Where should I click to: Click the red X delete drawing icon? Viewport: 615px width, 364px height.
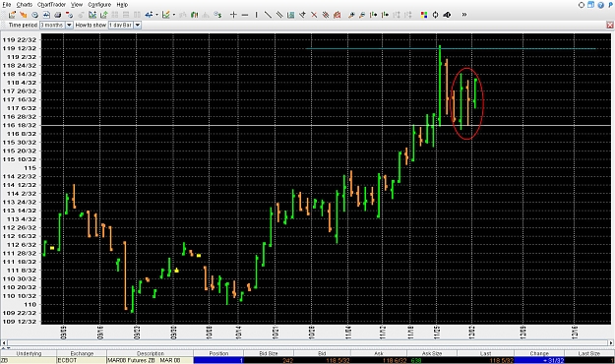[x=314, y=15]
